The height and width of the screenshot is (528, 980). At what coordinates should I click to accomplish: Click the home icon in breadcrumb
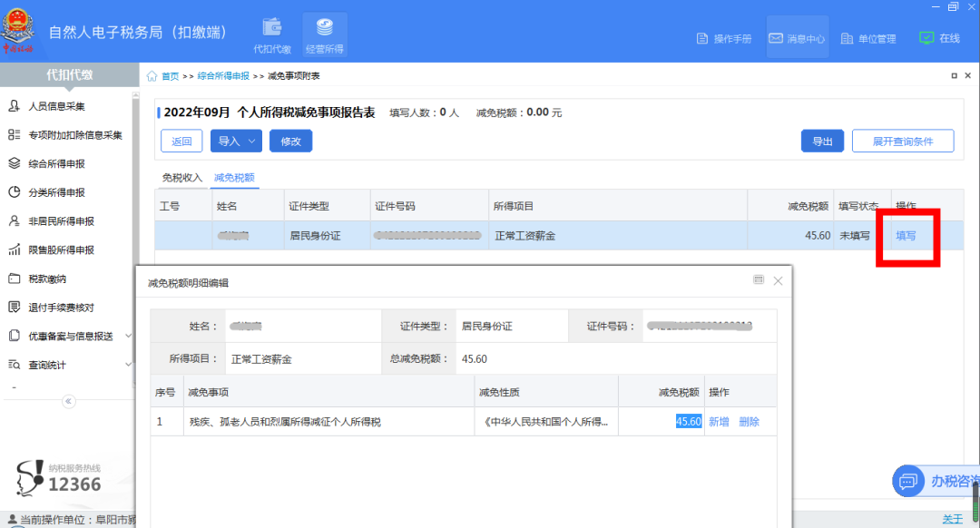tap(152, 76)
